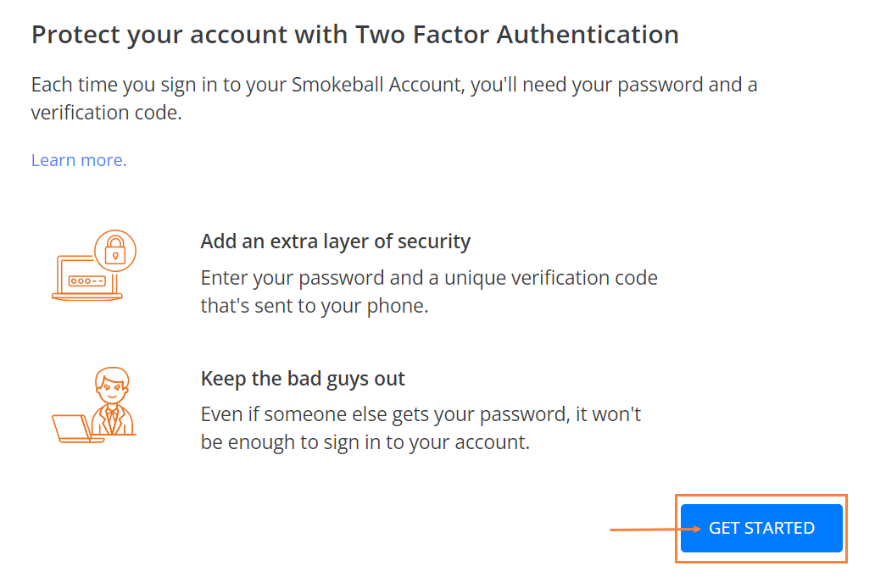The image size is (886, 588).
Task: Click the Enter your password and unique code line
Action: [x=429, y=278]
